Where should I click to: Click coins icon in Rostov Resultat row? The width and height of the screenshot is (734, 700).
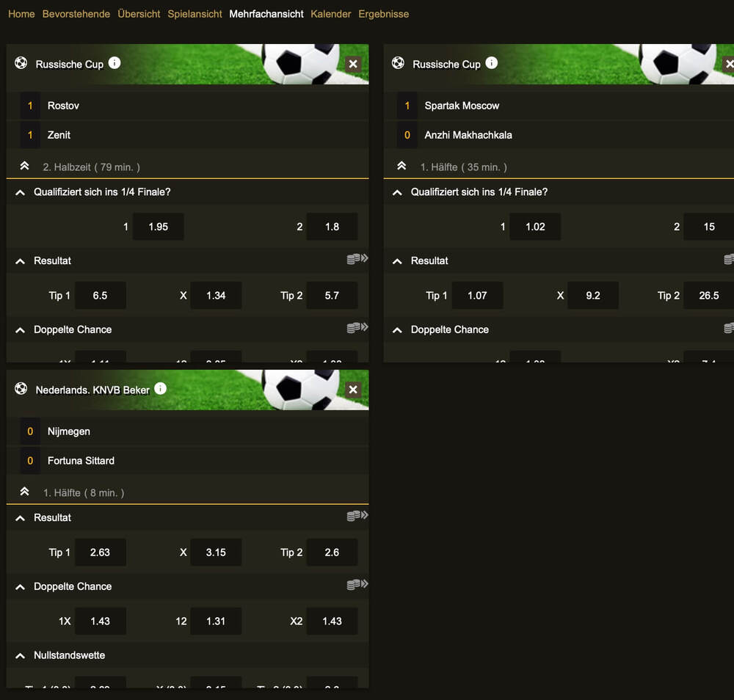coord(357,259)
